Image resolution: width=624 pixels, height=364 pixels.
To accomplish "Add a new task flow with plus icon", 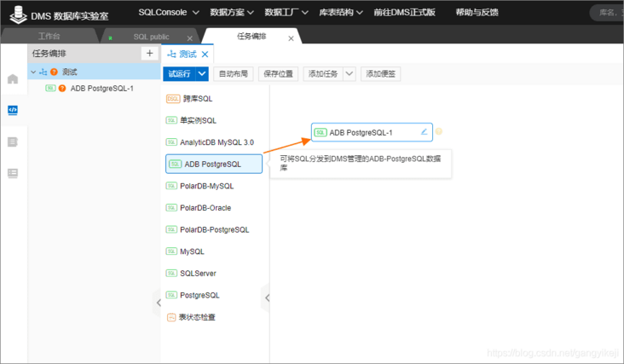I will (x=150, y=54).
